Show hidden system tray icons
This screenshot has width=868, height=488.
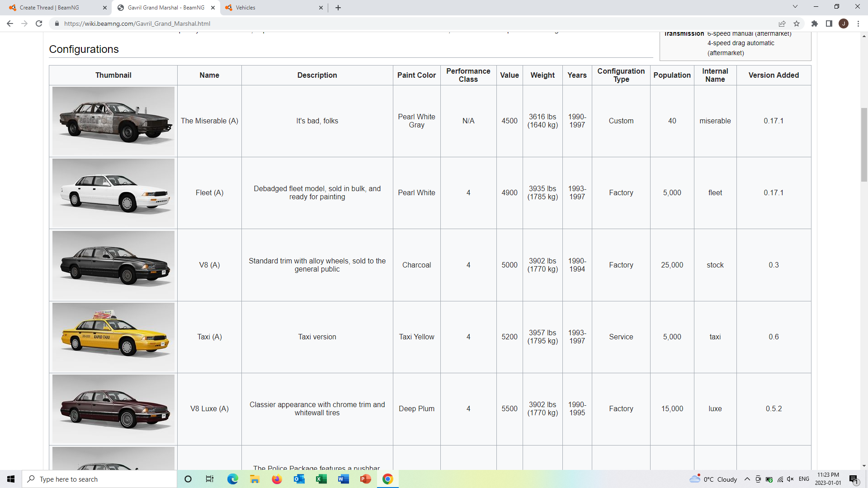pyautogui.click(x=747, y=479)
